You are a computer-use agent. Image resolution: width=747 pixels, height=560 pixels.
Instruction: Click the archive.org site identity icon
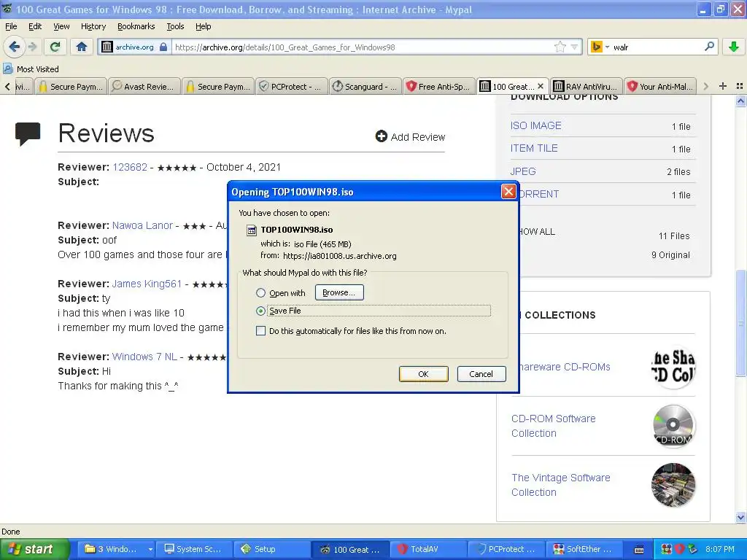click(107, 47)
